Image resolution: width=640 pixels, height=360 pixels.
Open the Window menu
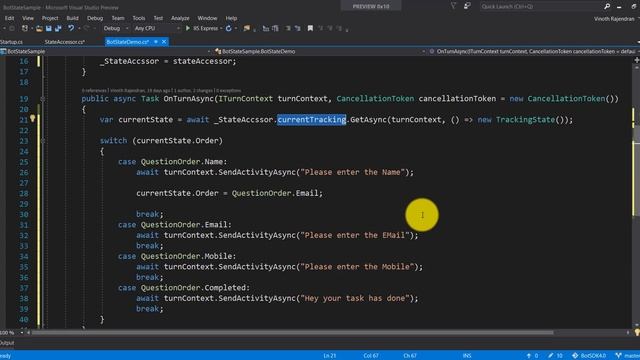[x=207, y=18]
